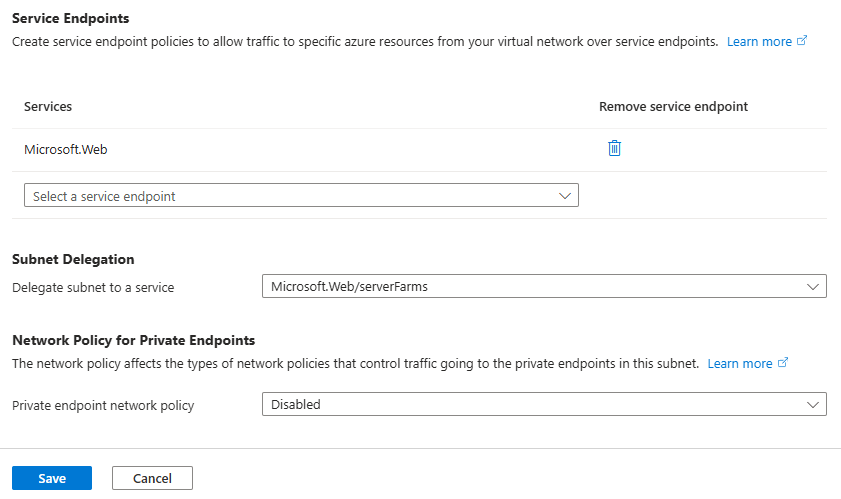Click the Save button
This screenshot has width=841, height=499.
pos(52,478)
